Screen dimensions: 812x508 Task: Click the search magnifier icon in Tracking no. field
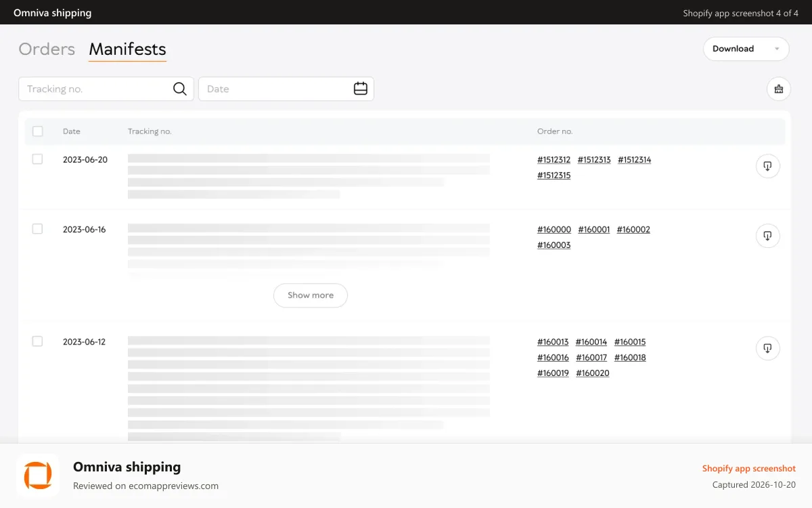coord(179,89)
